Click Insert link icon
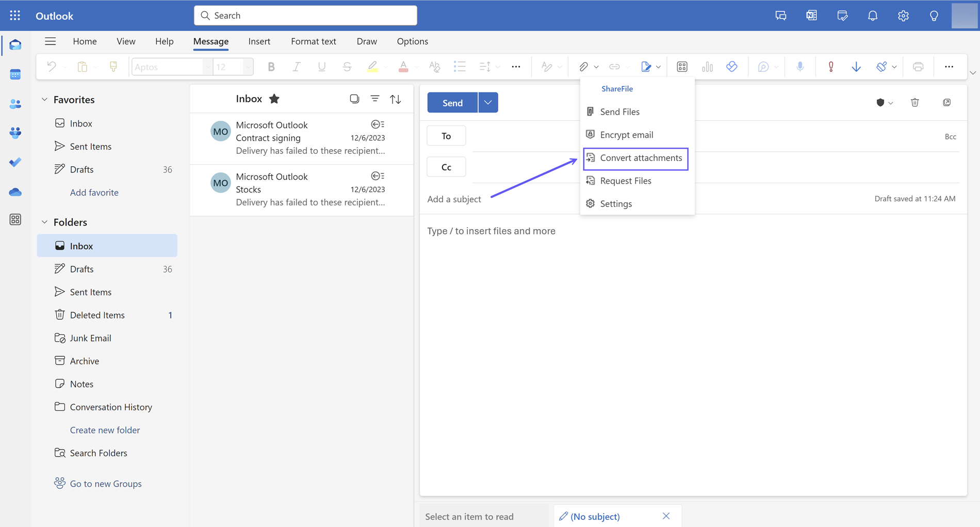The width and height of the screenshot is (980, 527). (614, 67)
